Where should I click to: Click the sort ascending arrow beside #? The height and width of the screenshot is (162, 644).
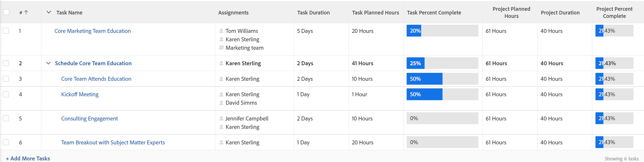point(26,12)
